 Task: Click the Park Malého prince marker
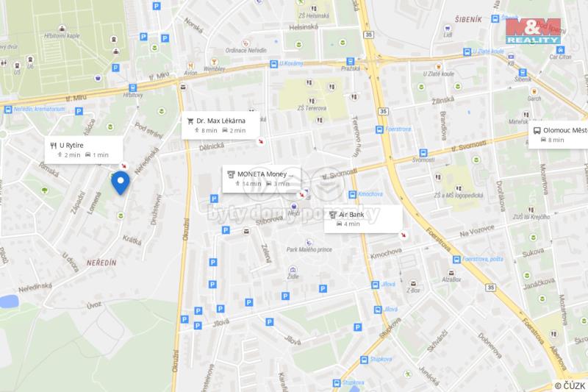pos(309,242)
